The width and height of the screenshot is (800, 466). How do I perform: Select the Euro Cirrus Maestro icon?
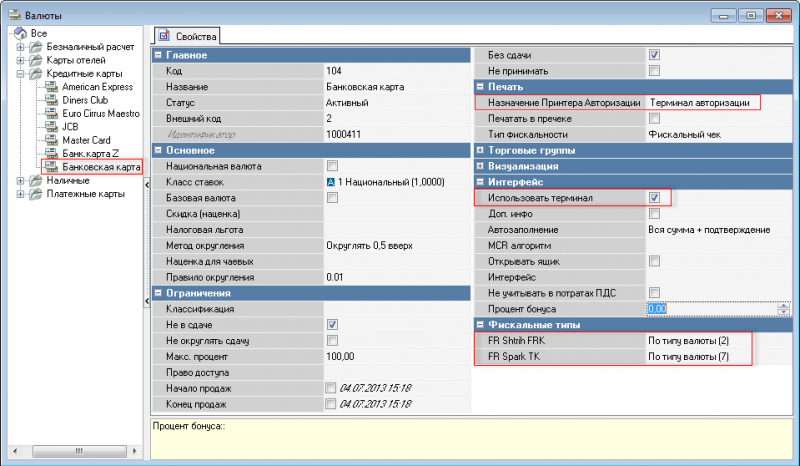(x=50, y=114)
